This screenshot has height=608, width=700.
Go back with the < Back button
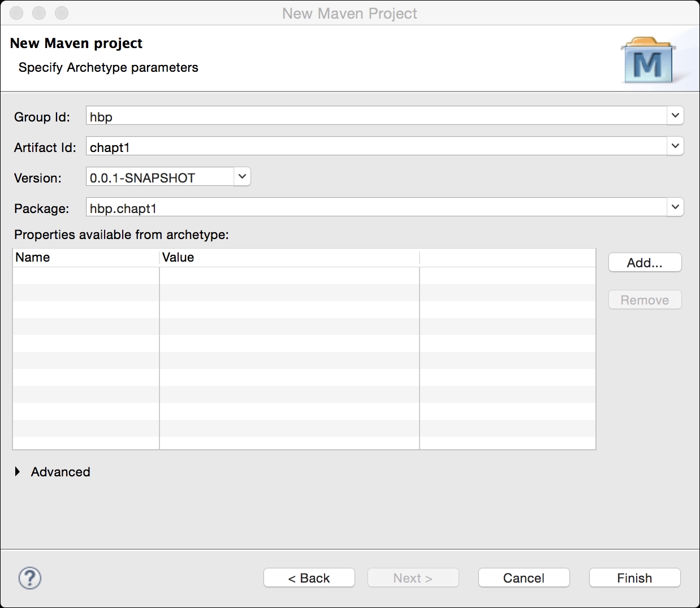click(x=309, y=578)
